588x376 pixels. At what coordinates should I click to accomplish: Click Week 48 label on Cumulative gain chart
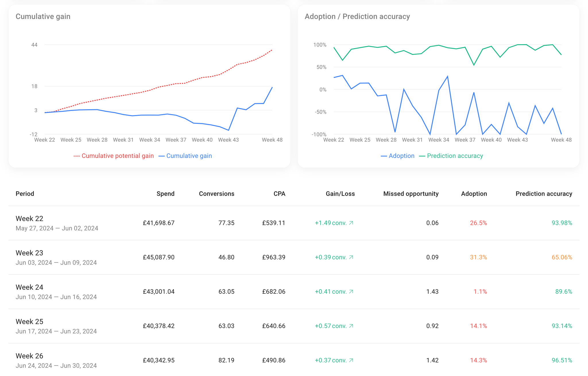pos(272,140)
